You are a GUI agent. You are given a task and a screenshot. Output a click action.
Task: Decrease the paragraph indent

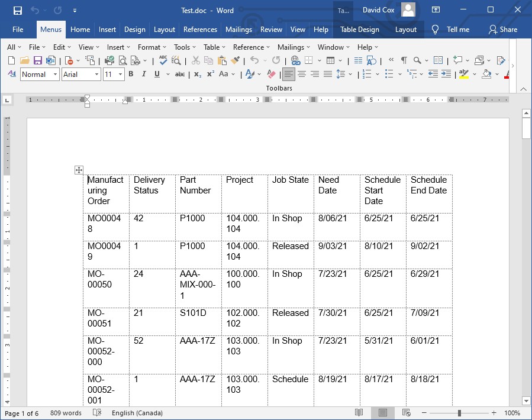coord(433,74)
